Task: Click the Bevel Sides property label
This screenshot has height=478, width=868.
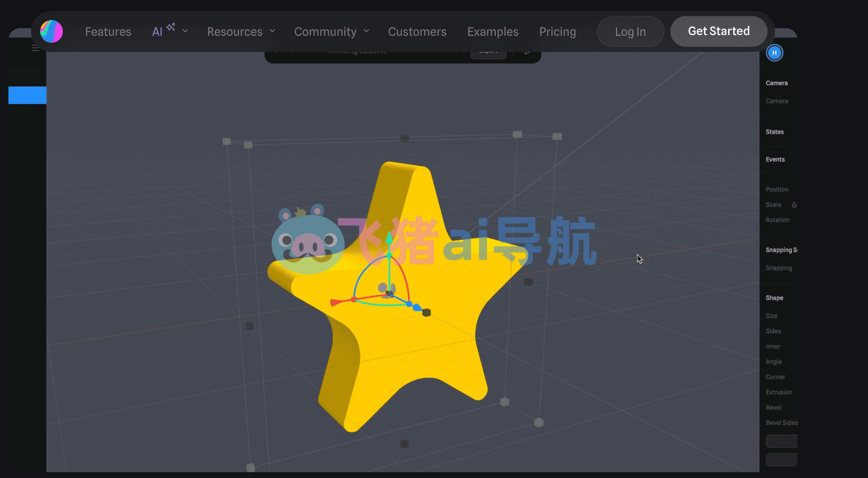Action: 781,423
